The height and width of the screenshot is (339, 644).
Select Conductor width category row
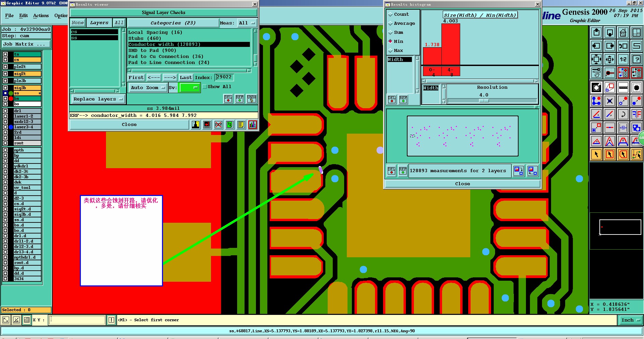[x=189, y=45]
